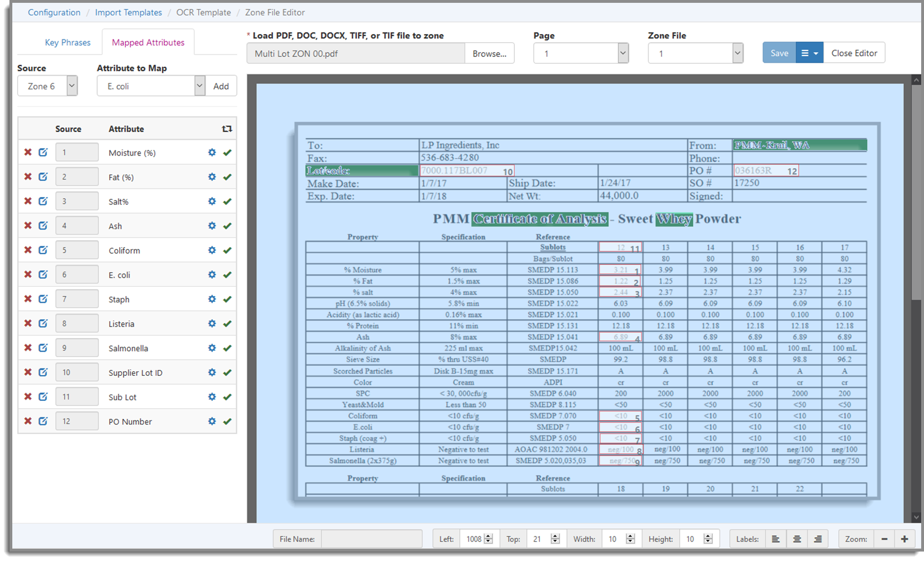Delete the PO Number mapping row
Viewport: 924px width, 561px height.
pos(28,421)
